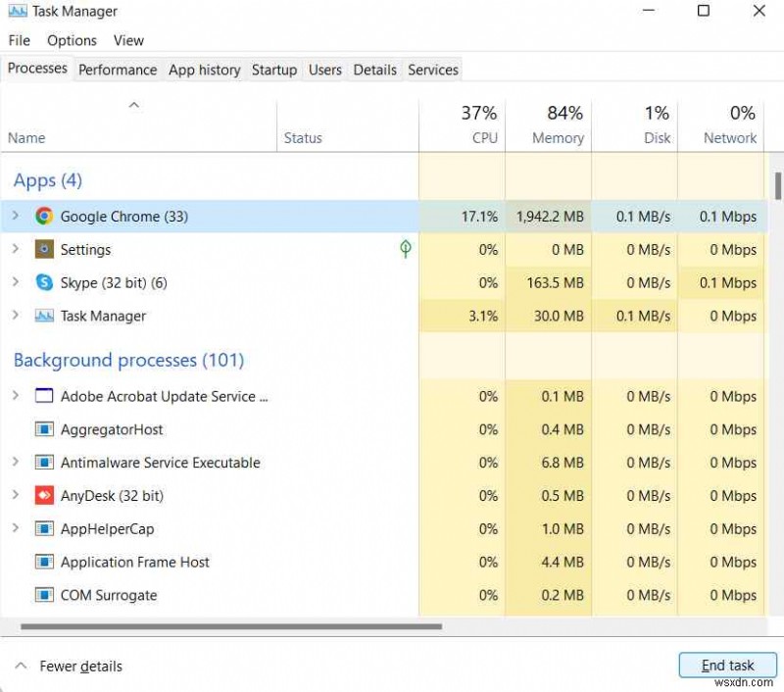This screenshot has width=784, height=692.
Task: Expand the Skype (32 bit) process group
Action: tap(16, 282)
